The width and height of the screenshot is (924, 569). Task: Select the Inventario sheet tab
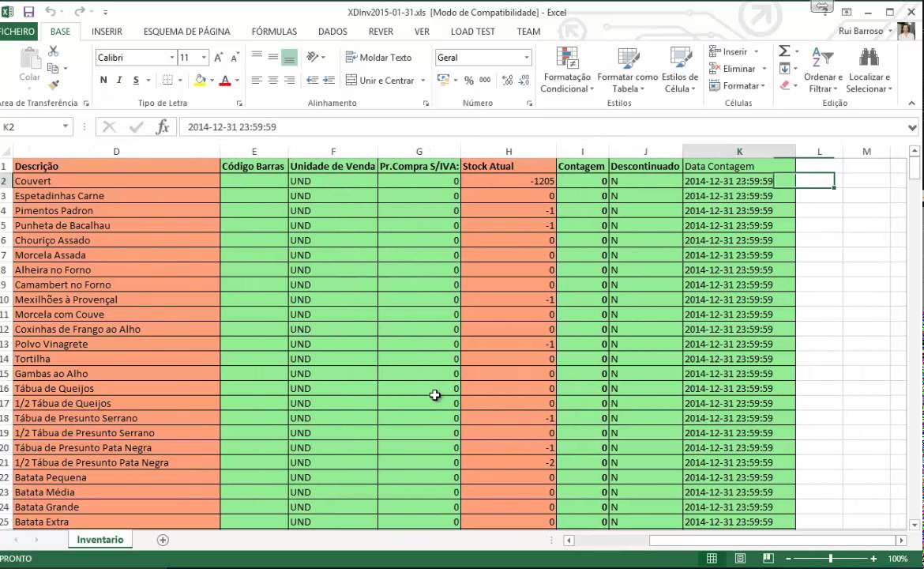pyautogui.click(x=100, y=540)
